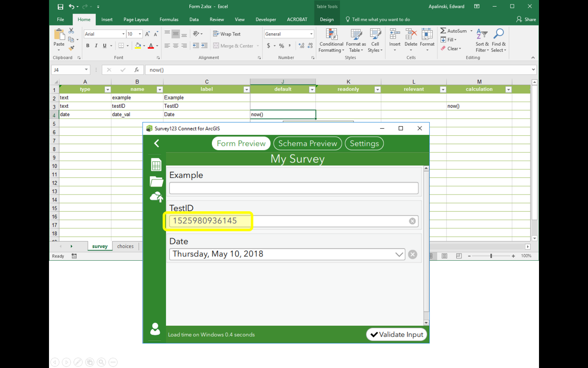Toggle align text right

coord(184,46)
